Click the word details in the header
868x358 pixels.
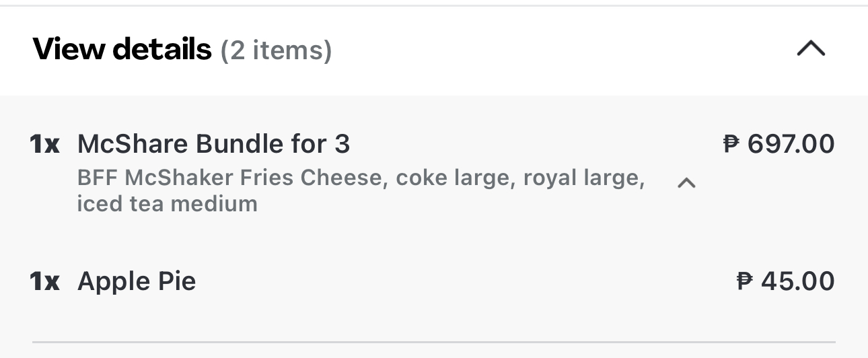pos(161,49)
